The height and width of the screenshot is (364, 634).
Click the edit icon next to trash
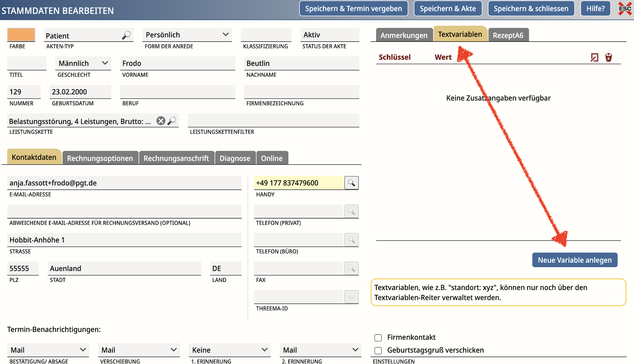pos(594,57)
